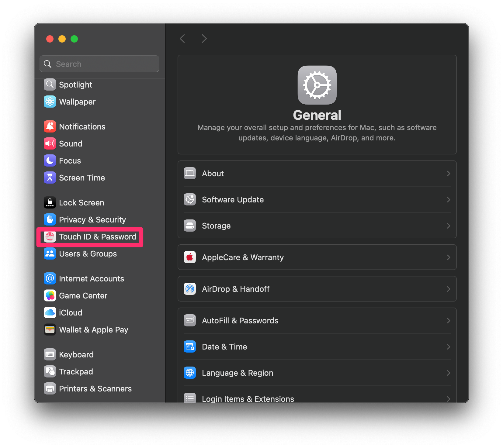Click the large General gear icon
The height and width of the screenshot is (448, 503).
tap(317, 85)
